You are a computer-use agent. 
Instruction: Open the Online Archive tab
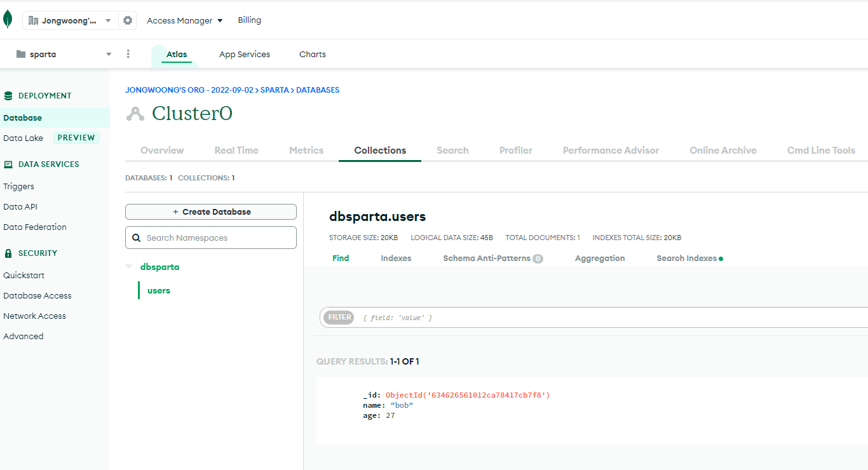tap(723, 151)
